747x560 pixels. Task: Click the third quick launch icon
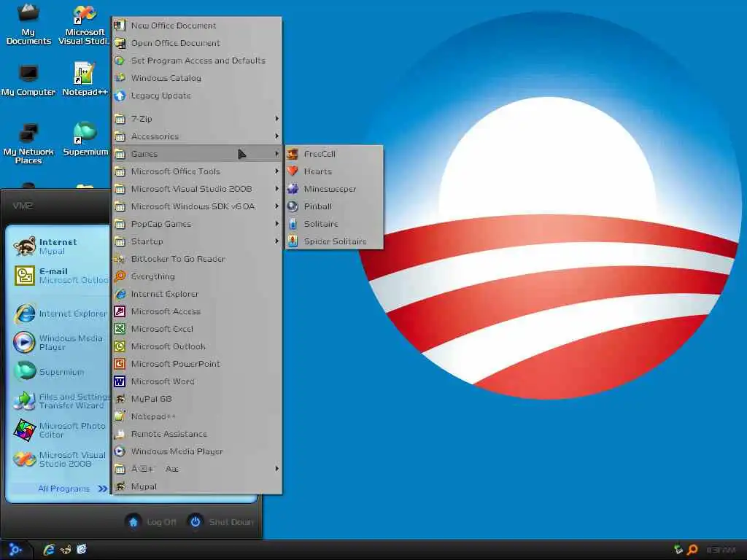point(82,550)
